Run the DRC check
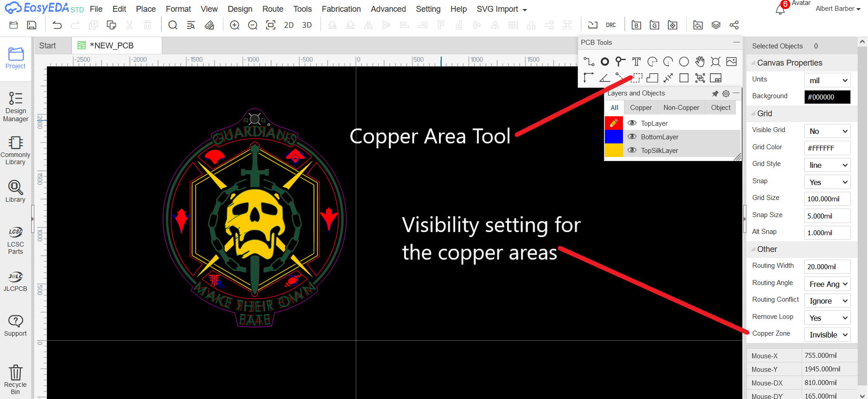This screenshot has height=399, width=868. tap(611, 25)
